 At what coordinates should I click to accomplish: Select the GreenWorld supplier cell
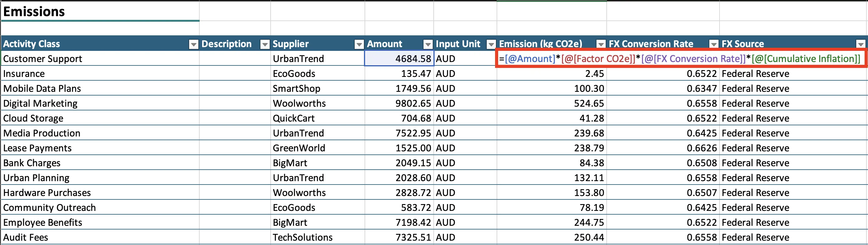317,148
